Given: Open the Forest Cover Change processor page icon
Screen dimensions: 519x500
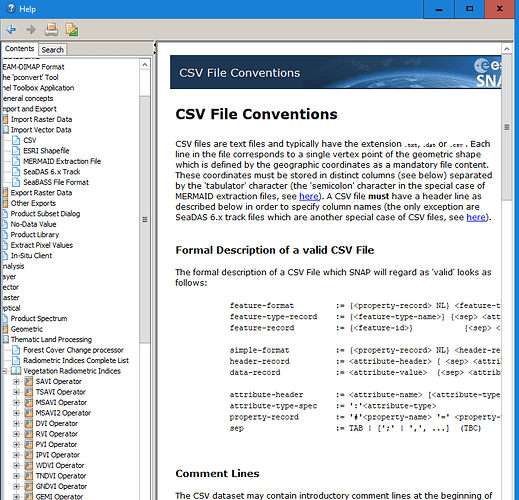Looking at the screenshot, I should click(x=16, y=350).
